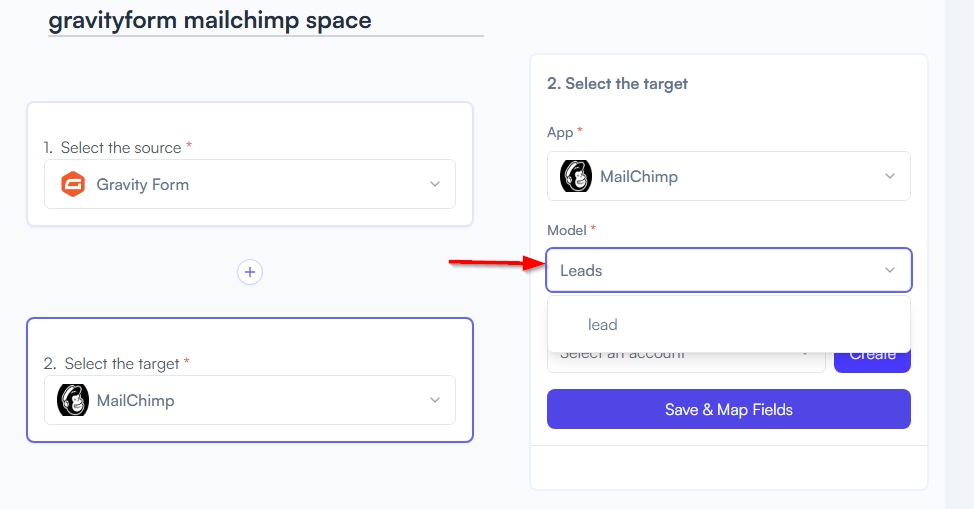974x509 pixels.
Task: Collapse the Leads model dropdown arrow
Action: click(890, 270)
